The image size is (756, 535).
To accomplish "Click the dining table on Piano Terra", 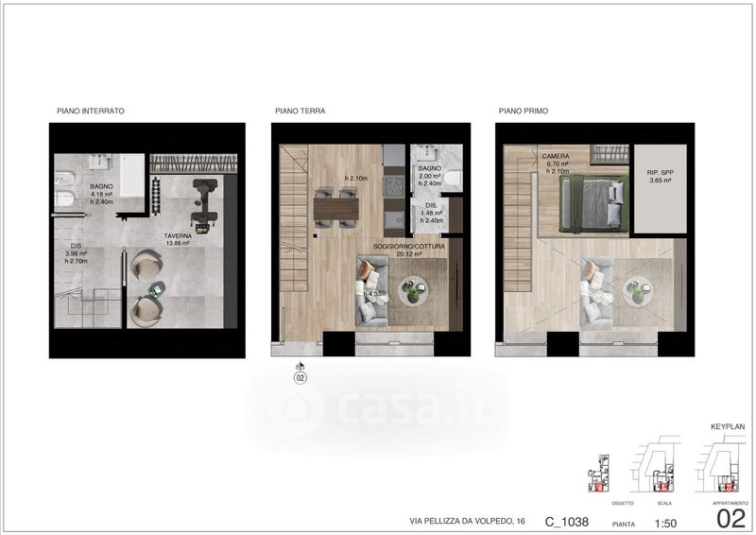I will pos(335,206).
